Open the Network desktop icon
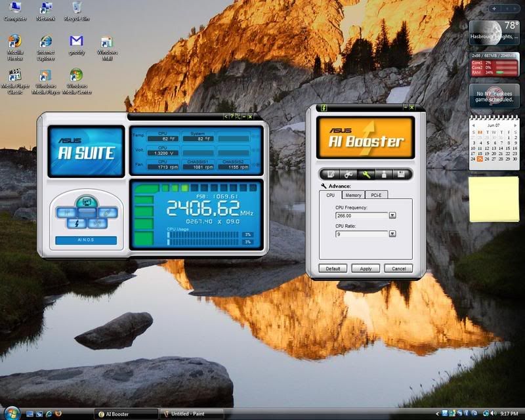 (x=46, y=11)
